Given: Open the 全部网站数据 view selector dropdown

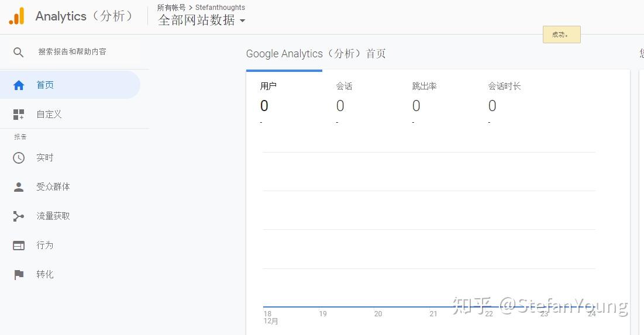Looking at the screenshot, I should tap(202, 20).
